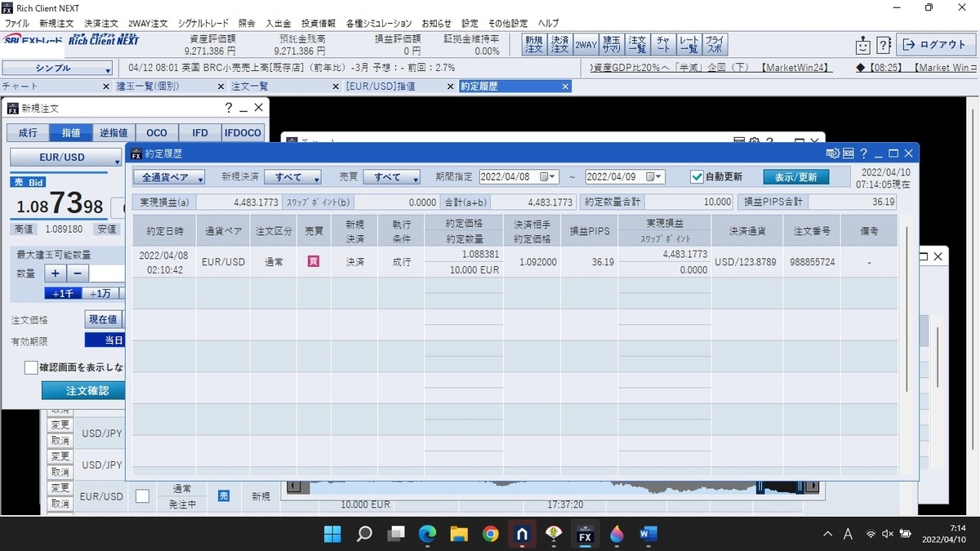
Task: Open Microsoft Word from the taskbar
Action: pyautogui.click(x=648, y=534)
